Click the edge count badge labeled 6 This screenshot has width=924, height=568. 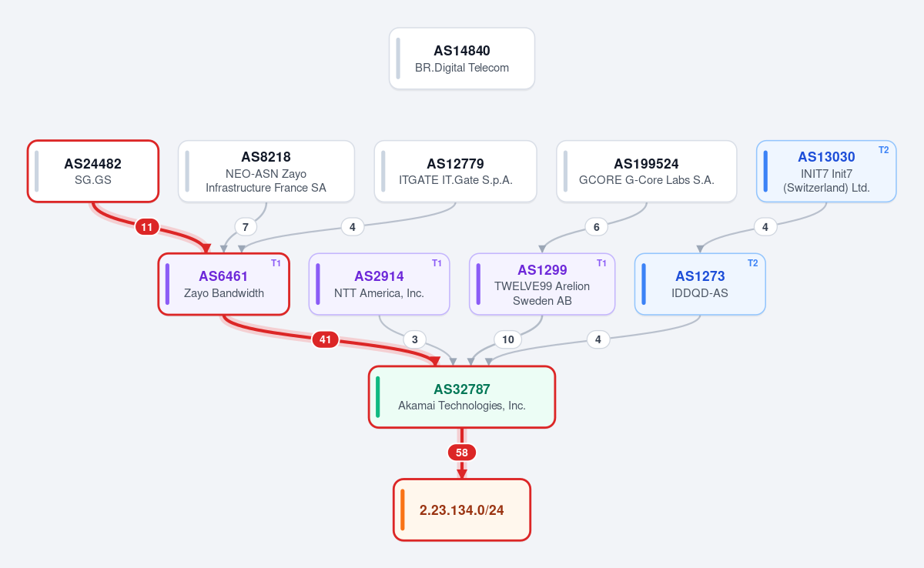click(x=596, y=227)
